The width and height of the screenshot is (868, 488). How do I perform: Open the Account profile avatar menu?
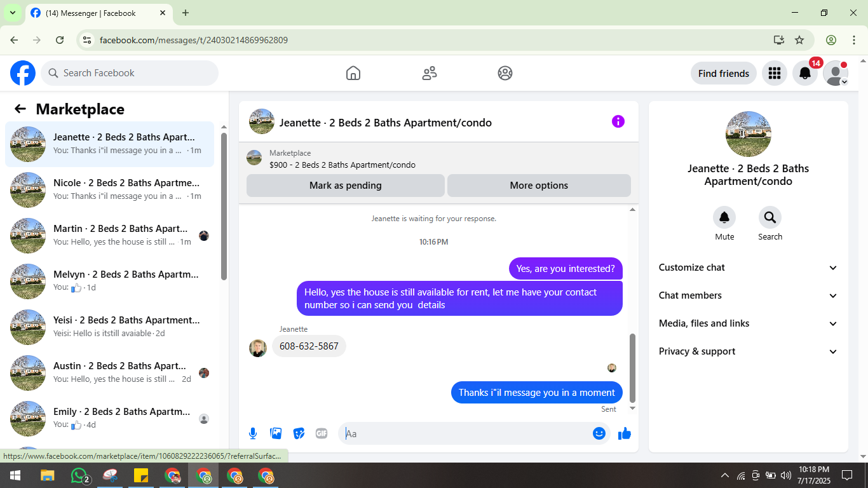tap(836, 73)
